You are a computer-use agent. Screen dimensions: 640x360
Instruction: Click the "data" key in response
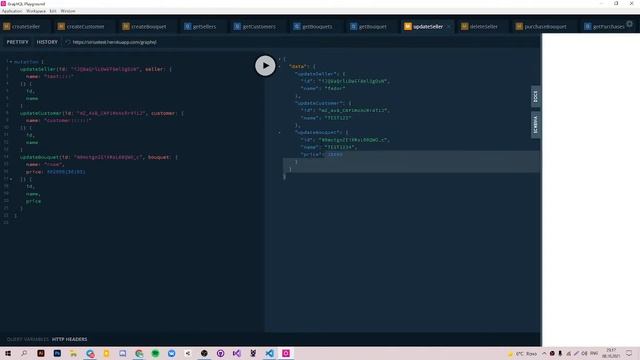[x=298, y=67]
